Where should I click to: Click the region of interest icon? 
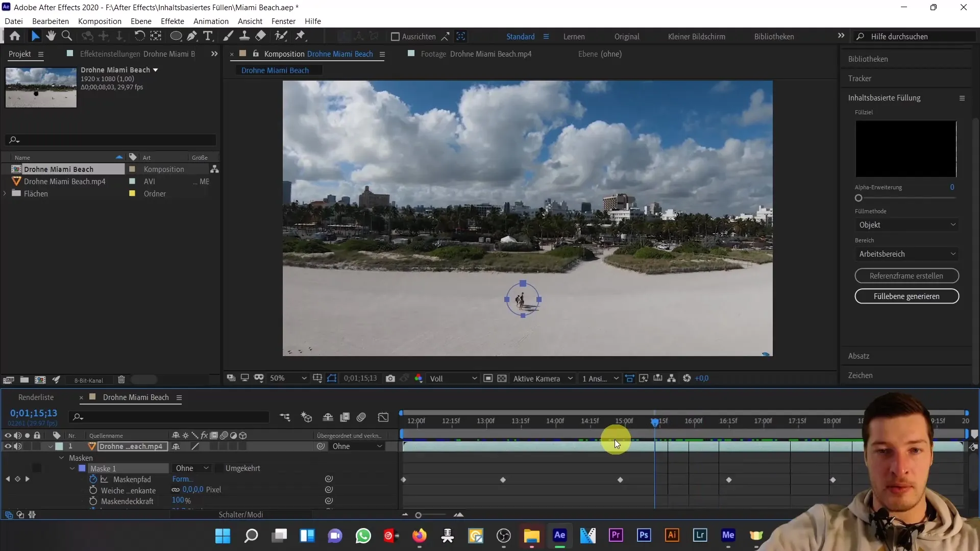click(488, 379)
